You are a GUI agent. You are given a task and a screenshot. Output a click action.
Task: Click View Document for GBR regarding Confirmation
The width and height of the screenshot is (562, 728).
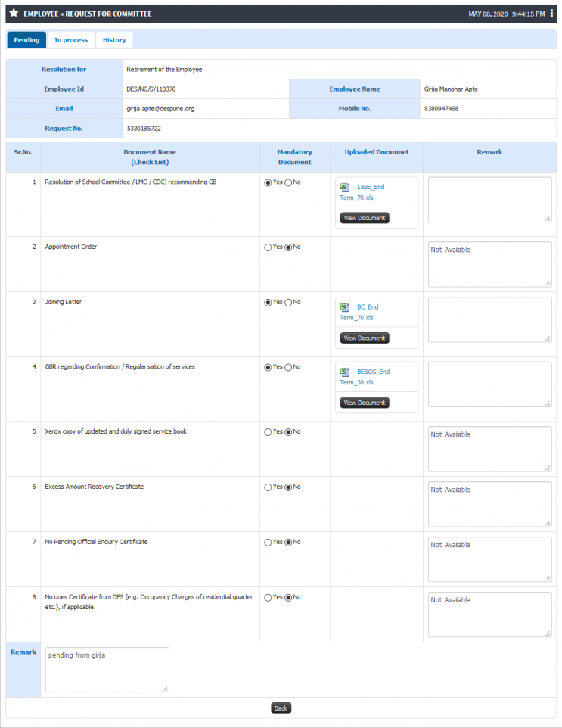point(365,403)
